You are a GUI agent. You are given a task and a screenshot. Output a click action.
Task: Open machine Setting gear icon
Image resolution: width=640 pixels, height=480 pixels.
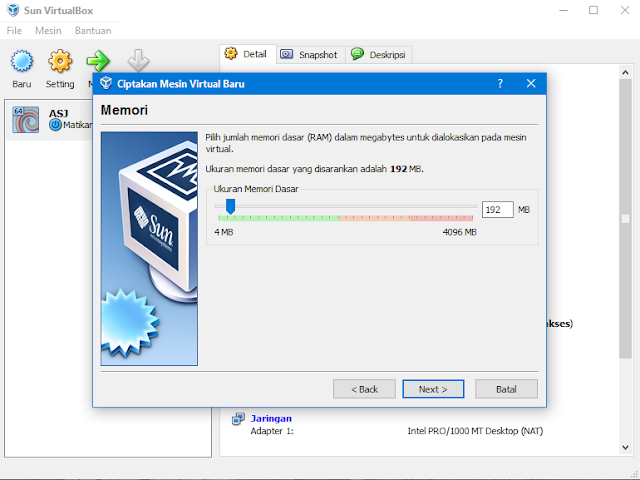tap(60, 61)
